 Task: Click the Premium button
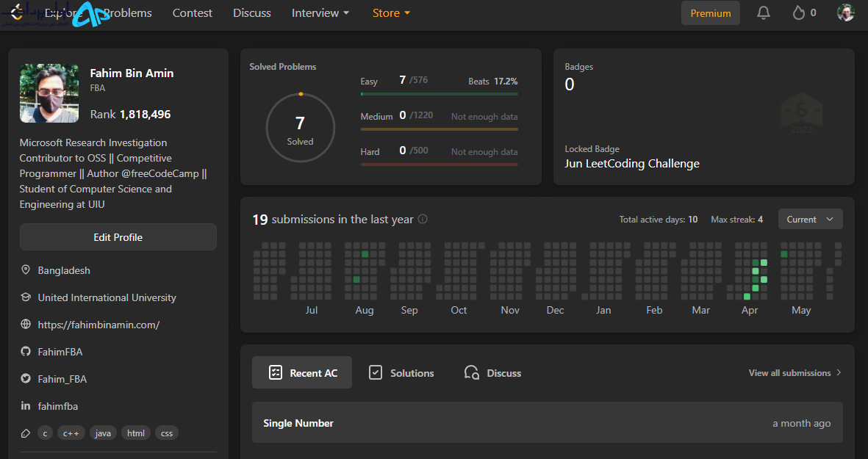pyautogui.click(x=710, y=12)
